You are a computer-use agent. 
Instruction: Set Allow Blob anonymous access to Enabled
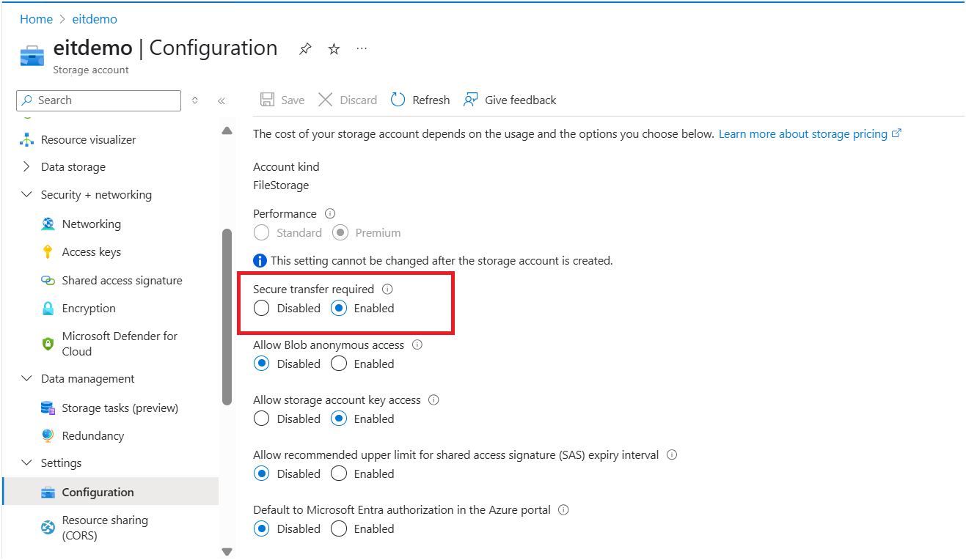[x=338, y=364]
